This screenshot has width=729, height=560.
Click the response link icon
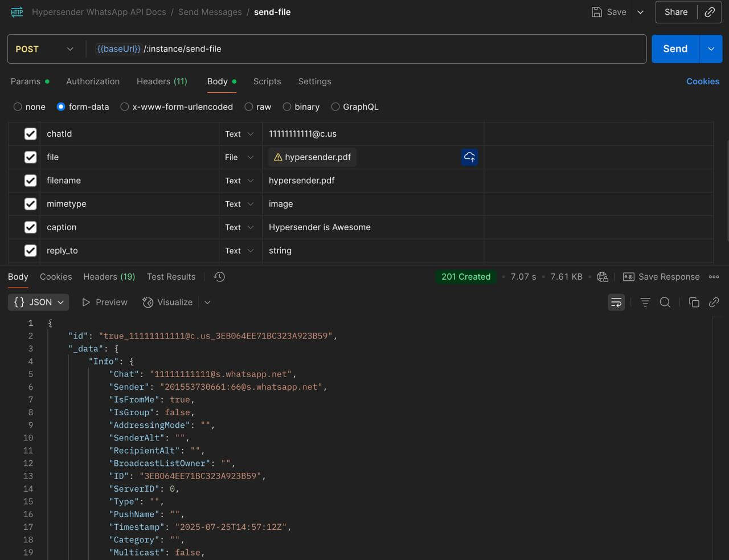coord(714,303)
